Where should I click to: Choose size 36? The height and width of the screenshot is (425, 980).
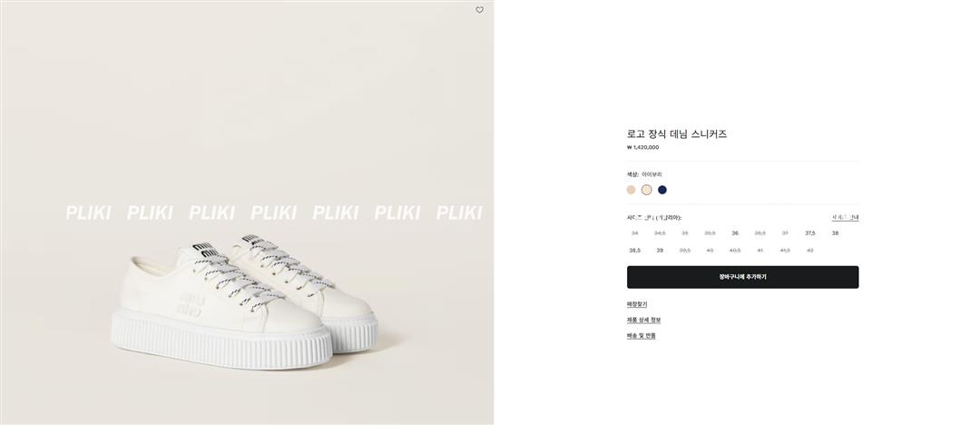[735, 233]
